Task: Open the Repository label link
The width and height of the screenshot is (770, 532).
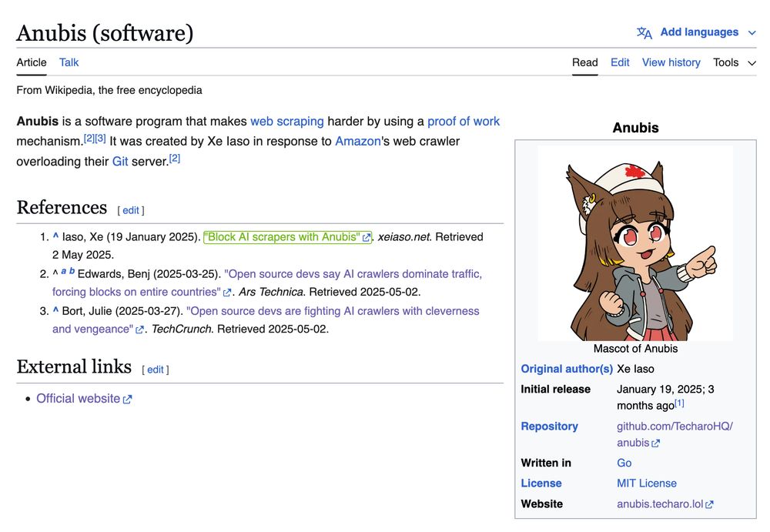Action: click(x=550, y=427)
